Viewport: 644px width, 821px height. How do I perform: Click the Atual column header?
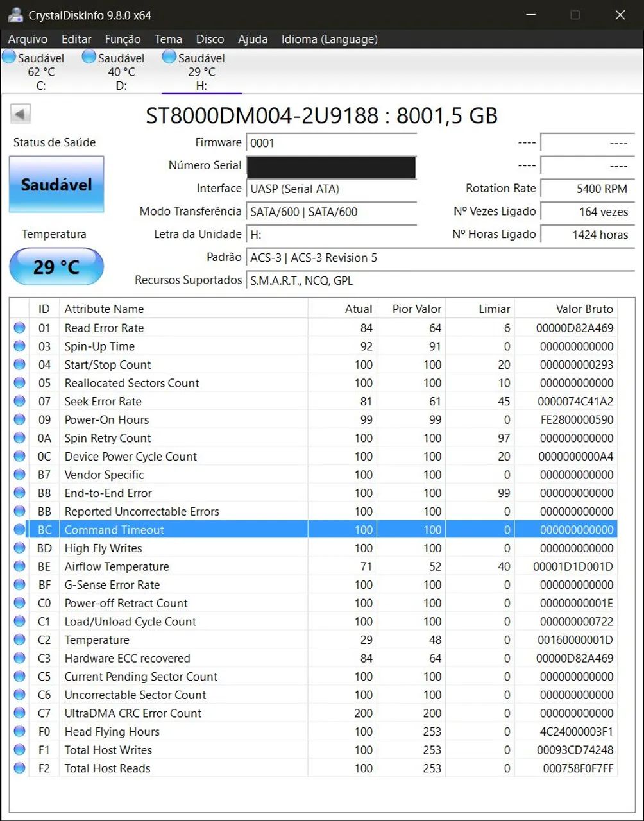point(343,309)
